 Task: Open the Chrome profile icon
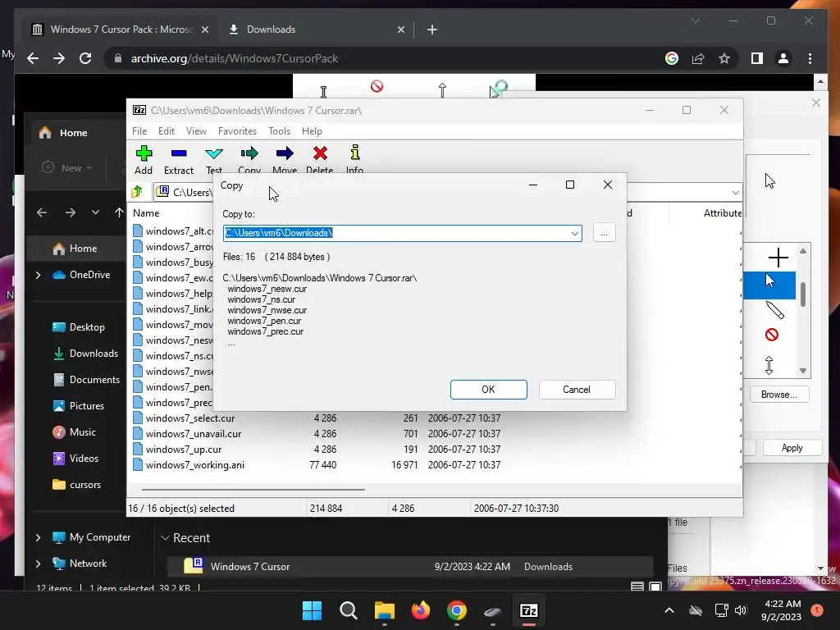(783, 58)
